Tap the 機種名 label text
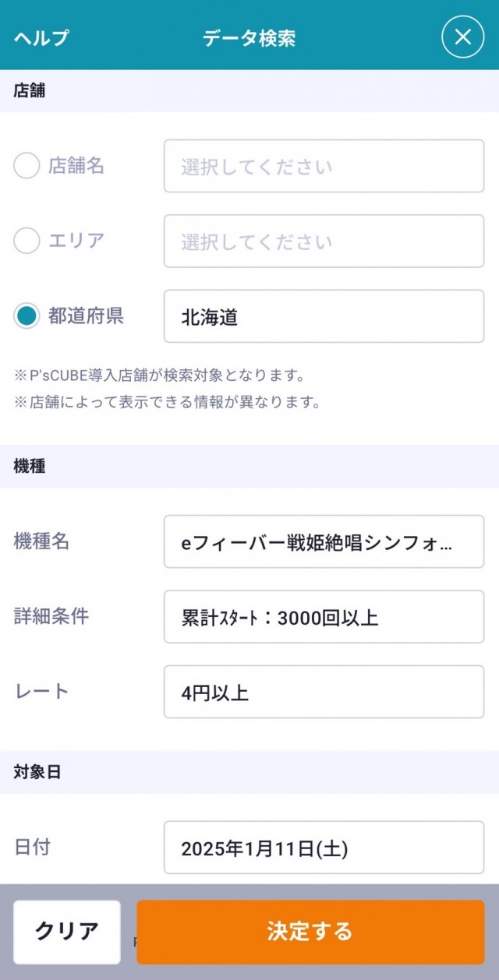This screenshot has height=980, width=499. click(42, 541)
